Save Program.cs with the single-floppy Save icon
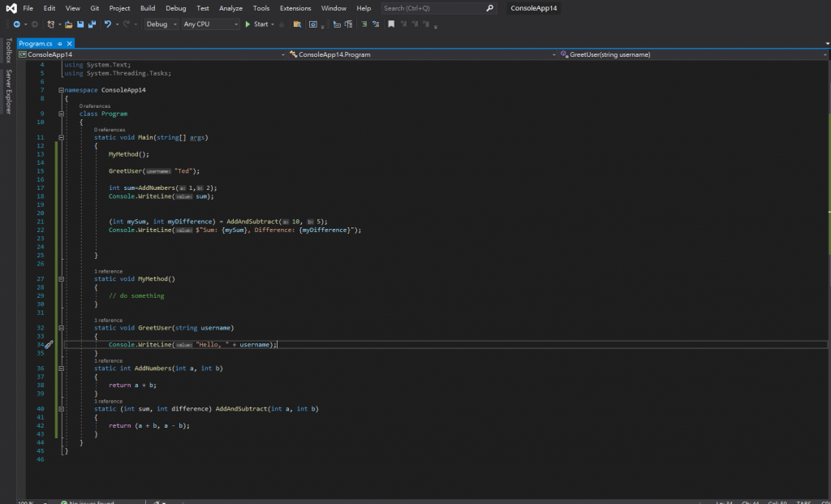This screenshot has width=831, height=504. [x=80, y=24]
